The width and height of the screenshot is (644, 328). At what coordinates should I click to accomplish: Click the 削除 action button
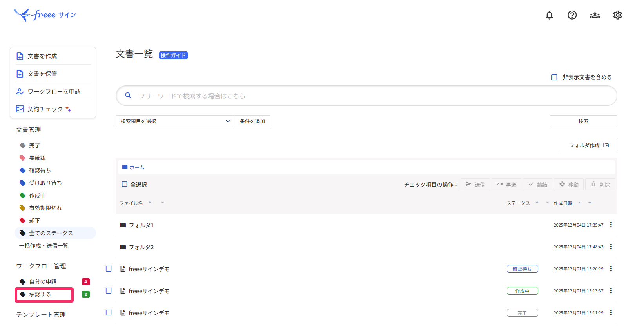point(600,184)
